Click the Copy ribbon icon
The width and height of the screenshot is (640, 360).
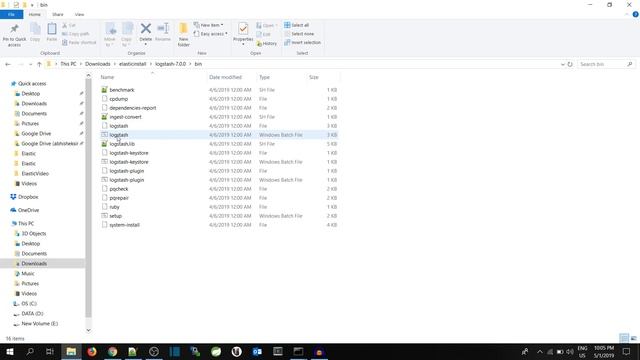pyautogui.click(x=35, y=32)
